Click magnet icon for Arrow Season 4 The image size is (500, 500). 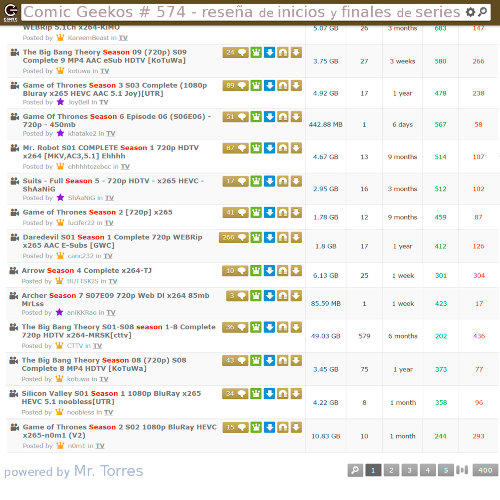pos(283,271)
